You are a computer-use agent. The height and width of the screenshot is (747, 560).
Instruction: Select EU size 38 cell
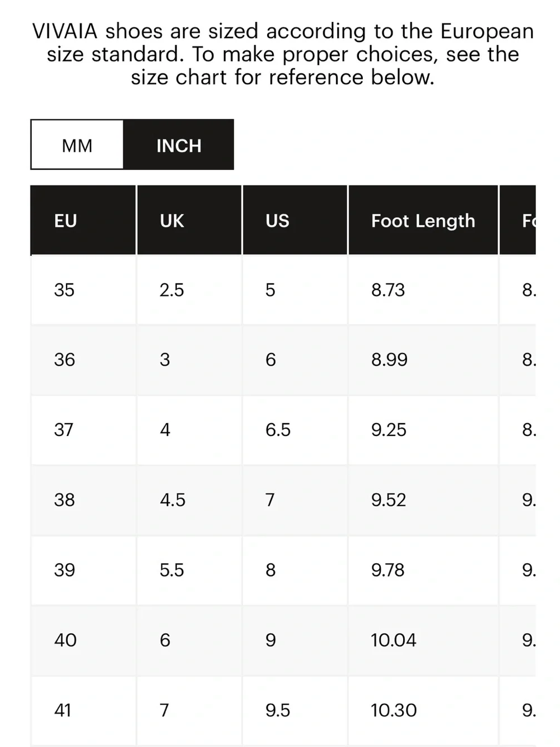tap(83, 500)
